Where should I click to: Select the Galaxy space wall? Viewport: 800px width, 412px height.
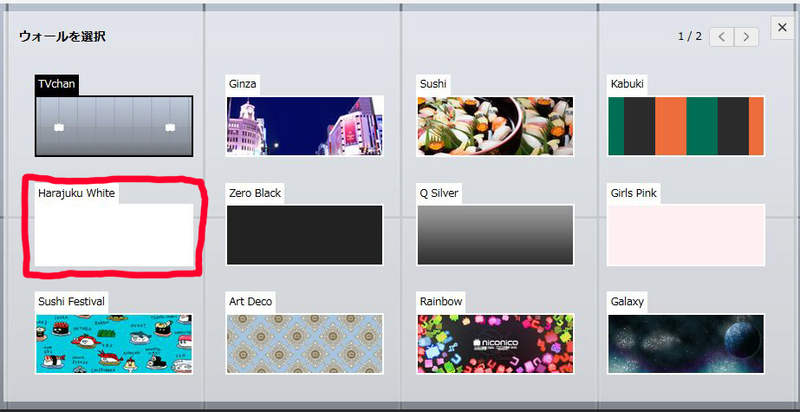[686, 344]
